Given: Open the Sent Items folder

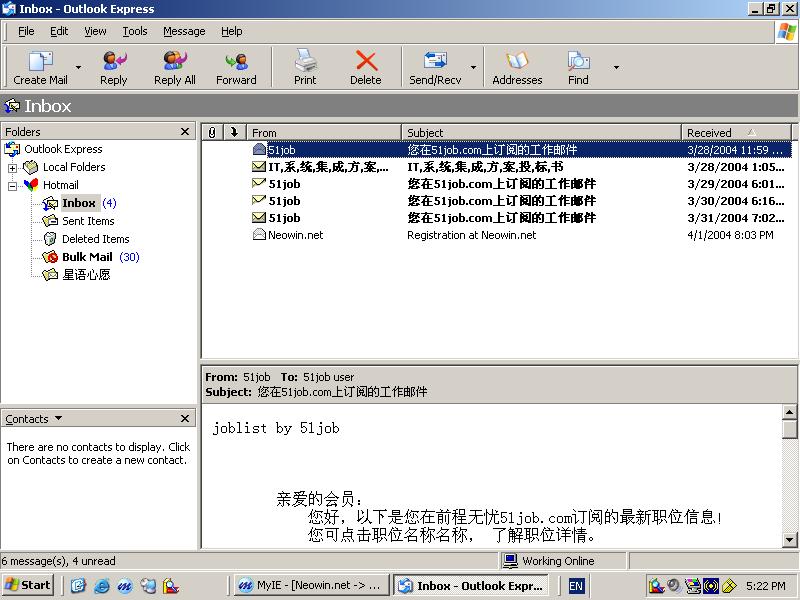Looking at the screenshot, I should click(88, 221).
